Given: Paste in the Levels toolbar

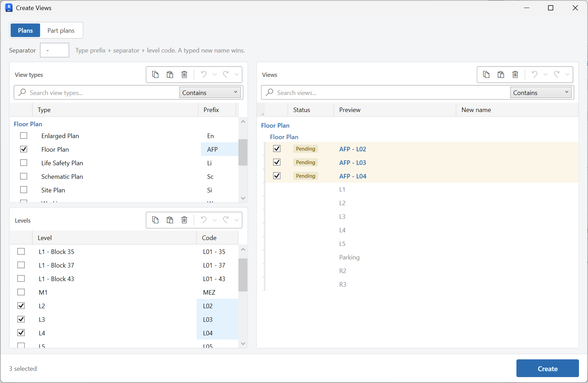Looking at the screenshot, I should (170, 220).
